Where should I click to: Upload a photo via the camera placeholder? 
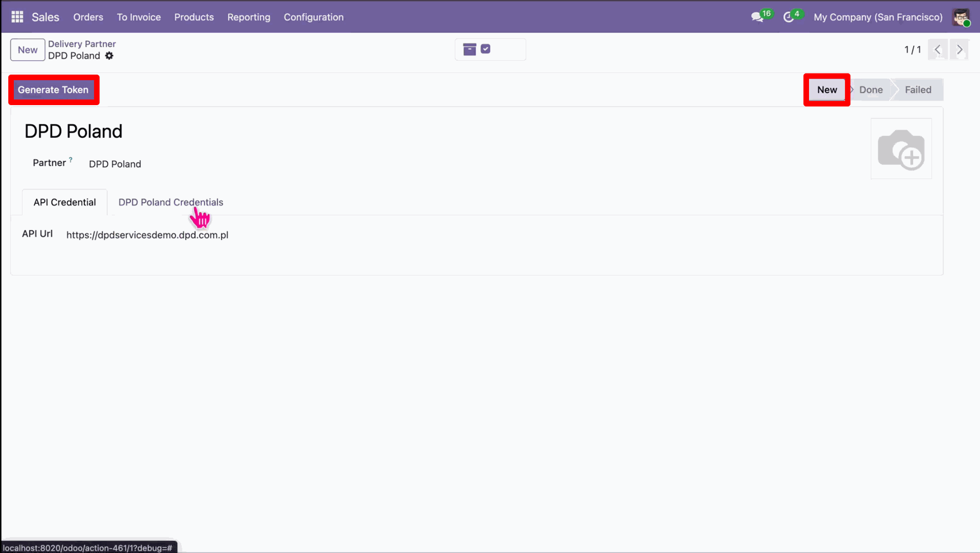pyautogui.click(x=901, y=149)
